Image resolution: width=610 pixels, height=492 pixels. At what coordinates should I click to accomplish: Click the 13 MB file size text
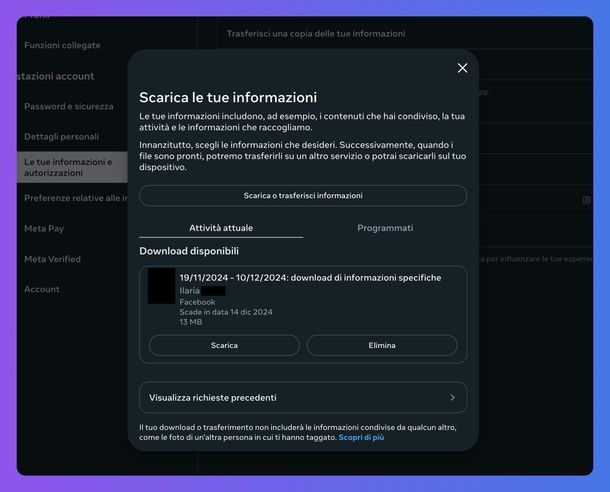coord(191,322)
